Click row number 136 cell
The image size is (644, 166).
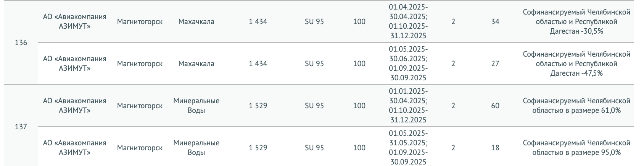[21, 43]
